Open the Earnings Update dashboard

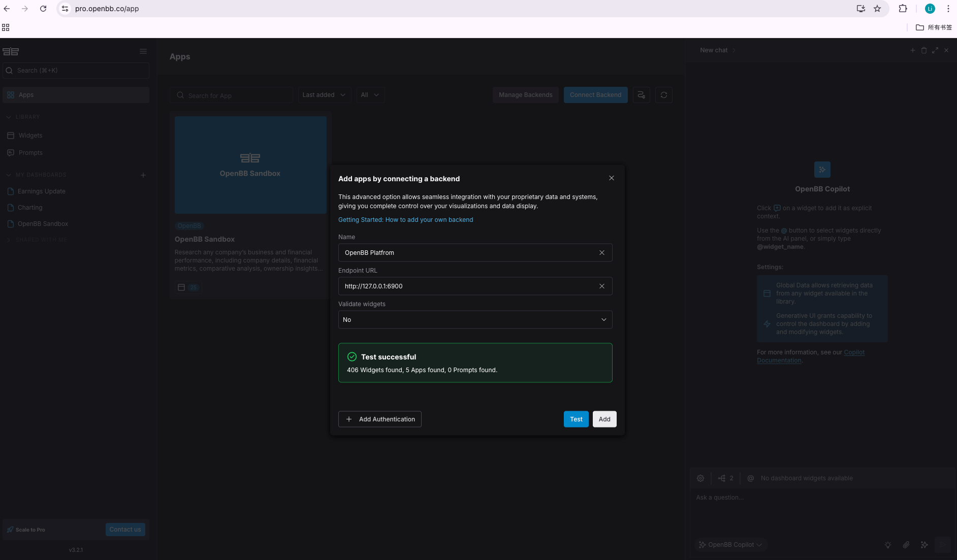(41, 191)
